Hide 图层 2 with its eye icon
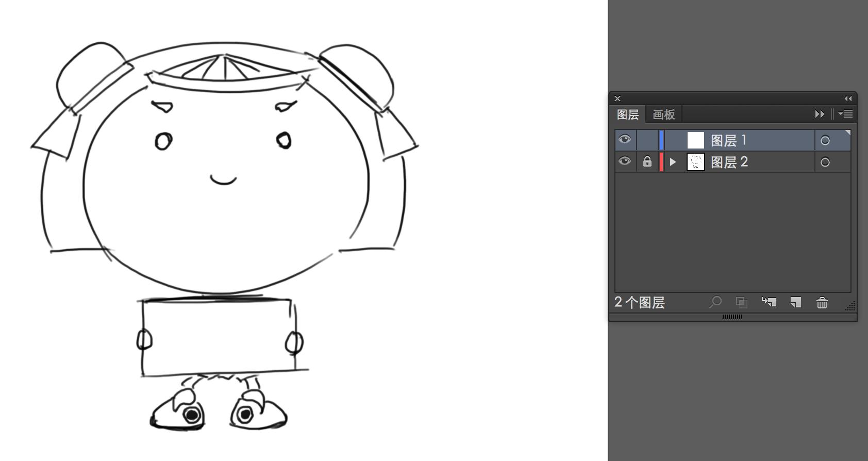 (625, 161)
